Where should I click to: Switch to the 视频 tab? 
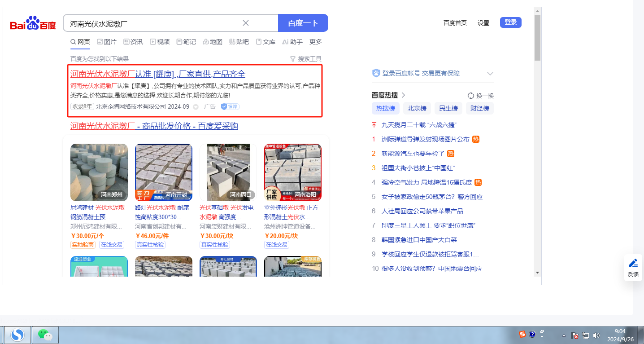160,42
